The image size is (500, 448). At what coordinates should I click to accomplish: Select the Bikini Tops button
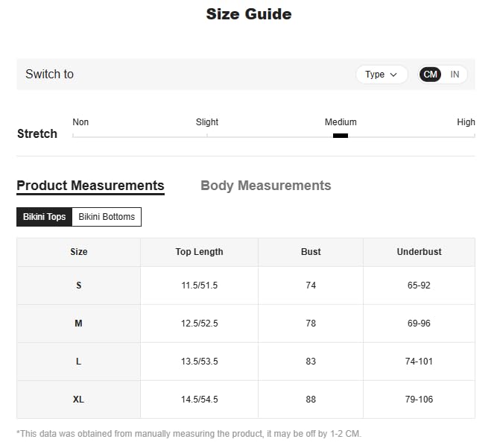(45, 217)
